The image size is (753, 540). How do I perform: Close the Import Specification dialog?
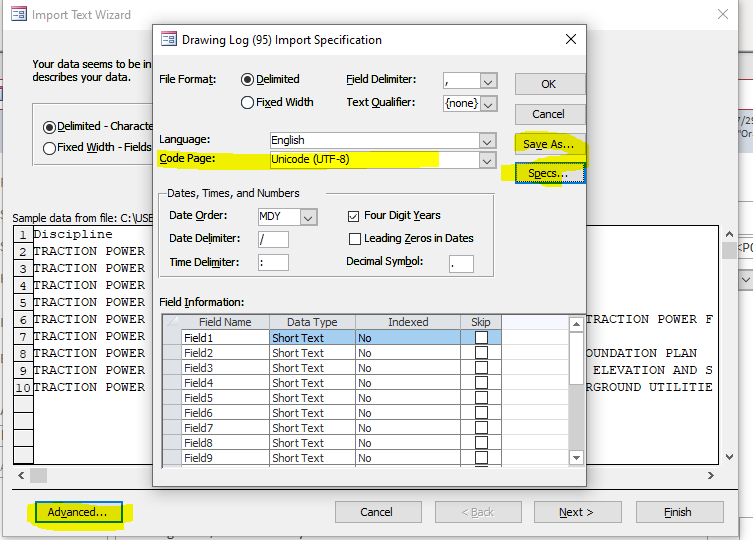point(571,39)
